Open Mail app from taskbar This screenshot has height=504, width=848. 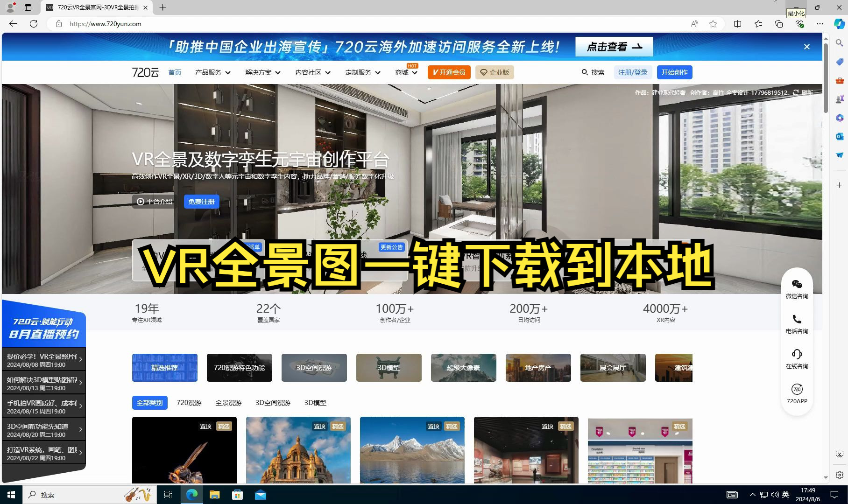(261, 495)
